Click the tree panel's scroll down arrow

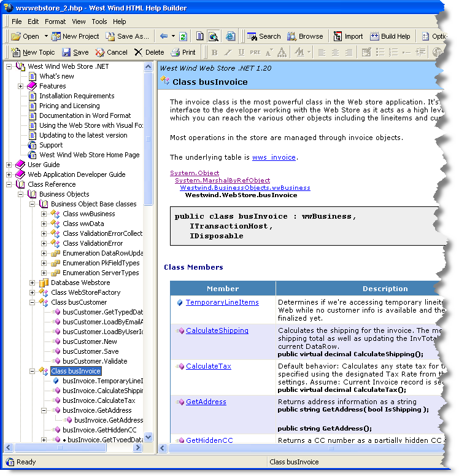[148, 437]
